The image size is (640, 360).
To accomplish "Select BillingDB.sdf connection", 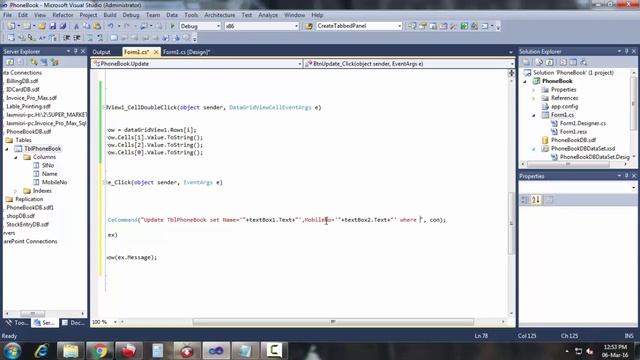I will tap(22, 81).
